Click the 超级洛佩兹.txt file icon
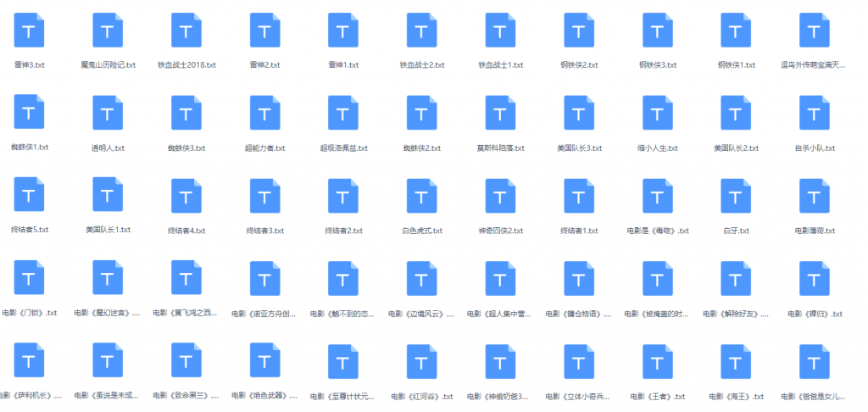 [x=343, y=113]
